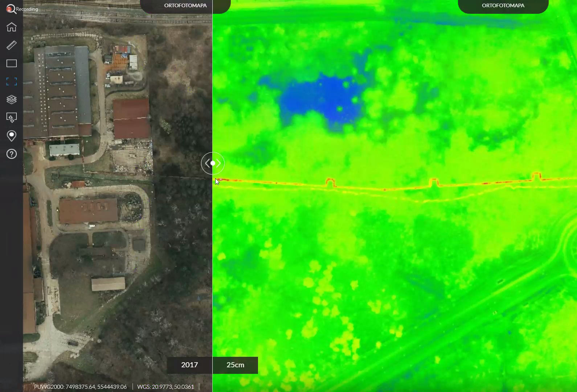This screenshot has height=392, width=577.
Task: Click the PUWG2000 coordinates readout
Action: [x=80, y=387]
